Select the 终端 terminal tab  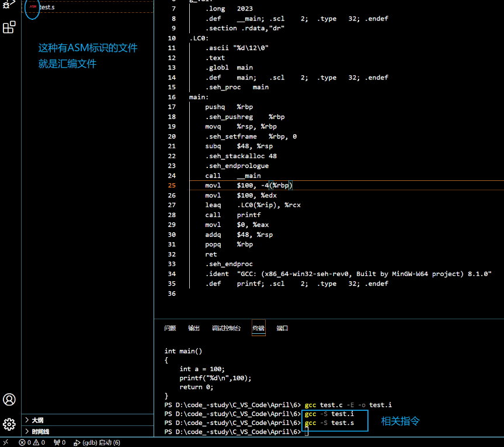(259, 328)
